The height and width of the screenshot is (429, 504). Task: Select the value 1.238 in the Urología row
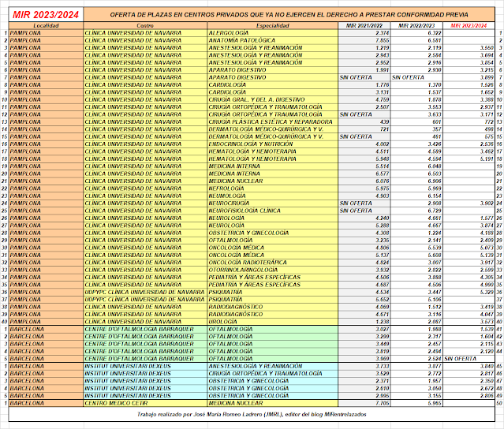pos(383,322)
